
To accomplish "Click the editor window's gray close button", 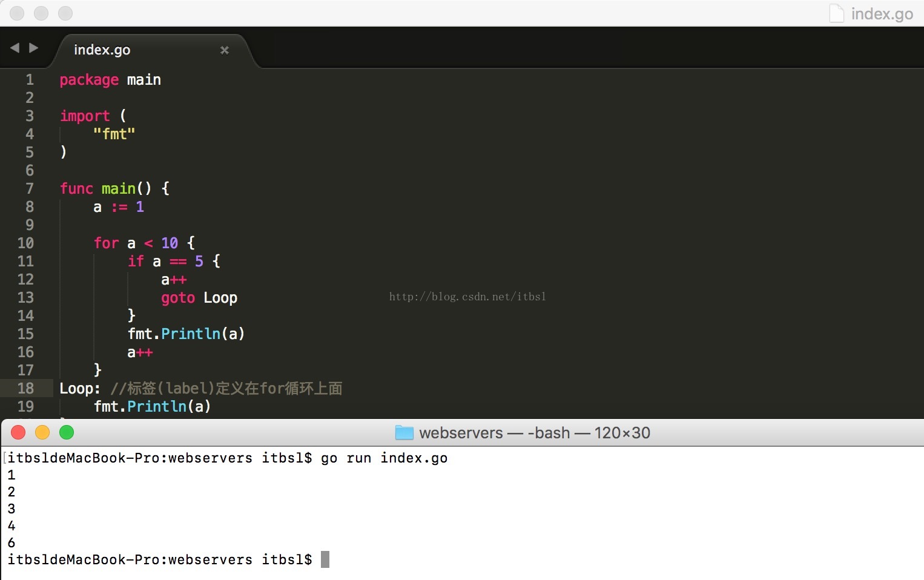I will click(17, 13).
